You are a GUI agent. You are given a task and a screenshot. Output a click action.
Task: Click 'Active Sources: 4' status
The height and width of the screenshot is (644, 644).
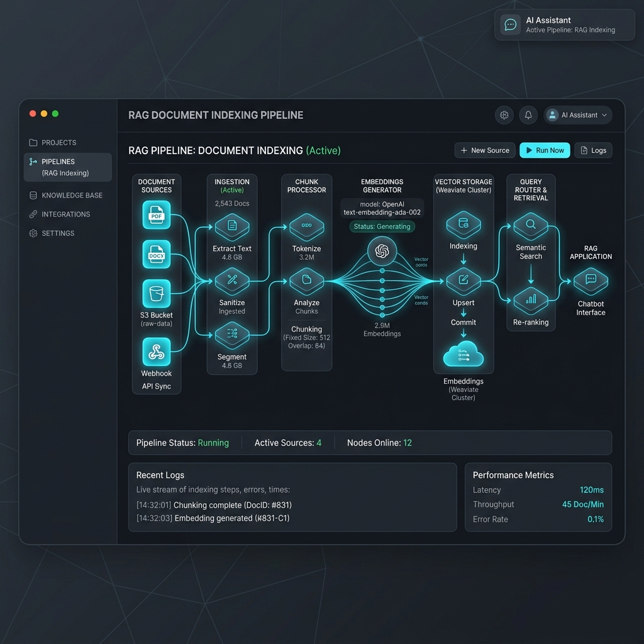288,443
